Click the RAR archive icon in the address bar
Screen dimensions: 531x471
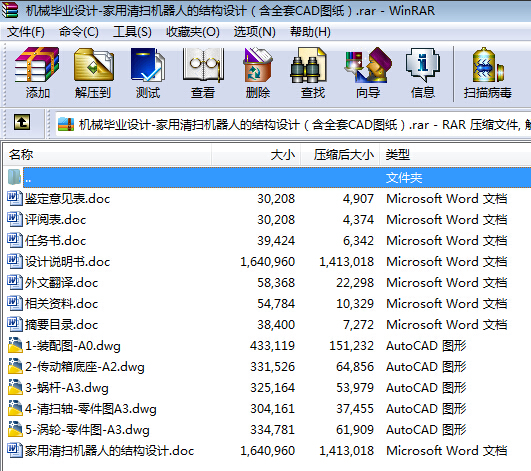[66, 124]
